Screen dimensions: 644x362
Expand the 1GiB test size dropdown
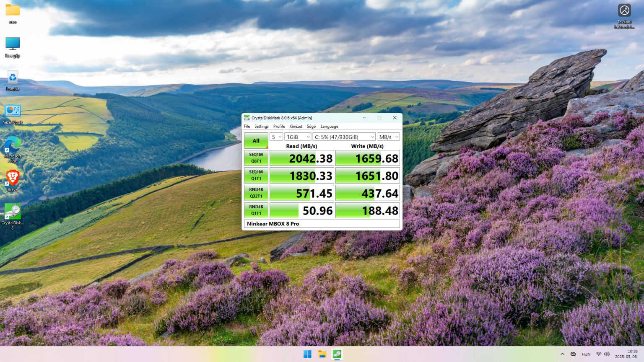click(298, 137)
